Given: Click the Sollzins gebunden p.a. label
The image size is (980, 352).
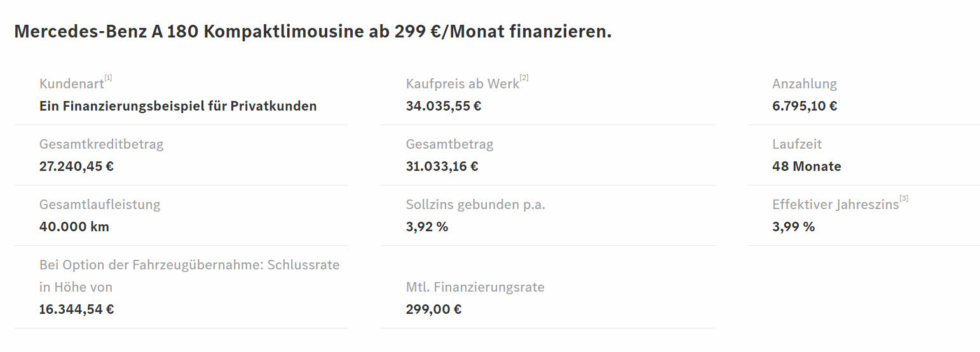Looking at the screenshot, I should click(476, 205).
